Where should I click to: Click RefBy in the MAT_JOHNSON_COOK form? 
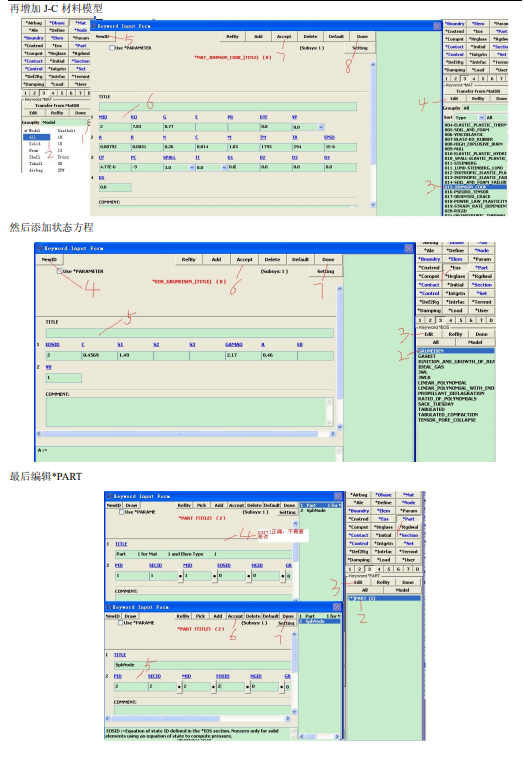point(233,36)
